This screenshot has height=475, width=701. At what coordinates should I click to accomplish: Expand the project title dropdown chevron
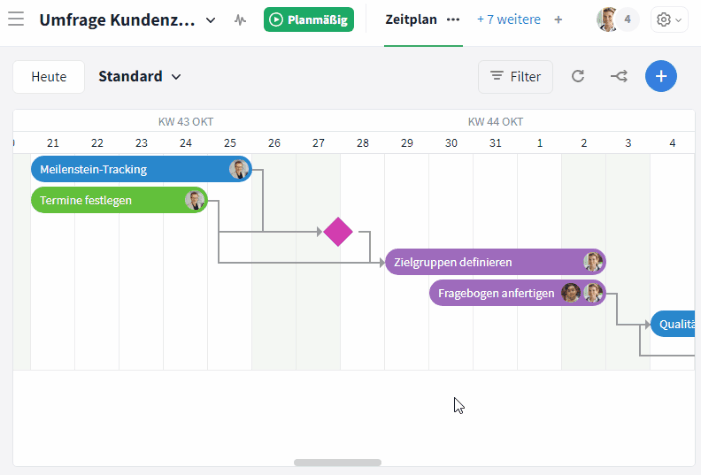pos(211,20)
